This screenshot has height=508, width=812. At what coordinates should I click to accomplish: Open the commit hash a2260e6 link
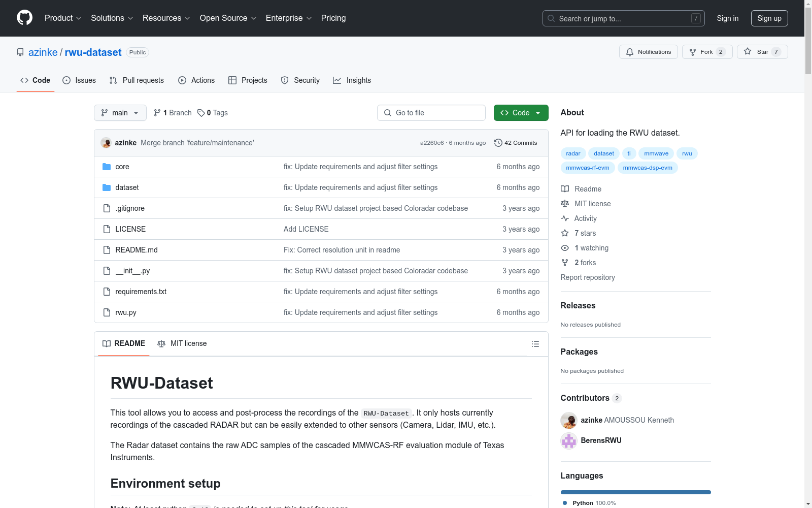432,143
